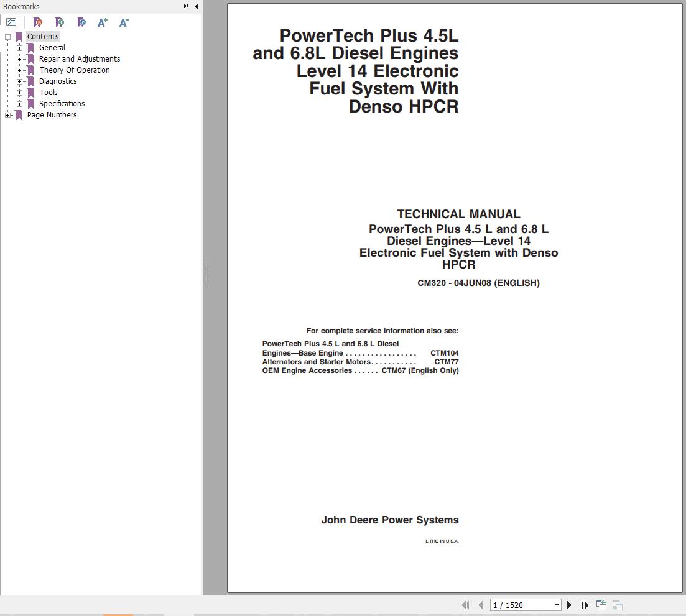Select the Contents bookmark
This screenshot has width=686, height=616.
(x=43, y=36)
